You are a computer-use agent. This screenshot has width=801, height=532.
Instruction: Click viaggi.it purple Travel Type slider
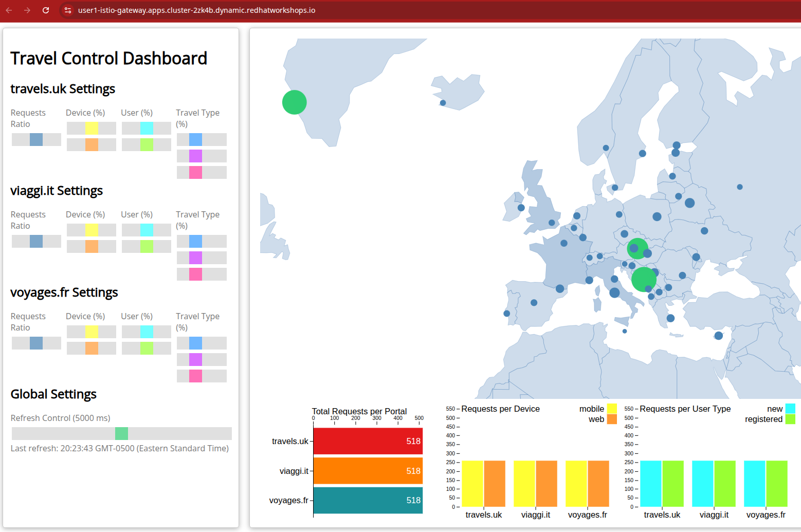pos(195,258)
